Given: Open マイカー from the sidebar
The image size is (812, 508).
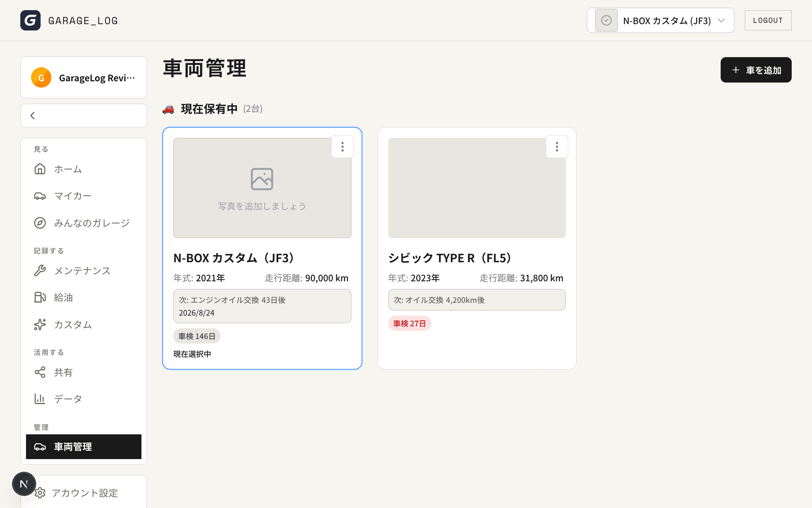Looking at the screenshot, I should (83, 196).
